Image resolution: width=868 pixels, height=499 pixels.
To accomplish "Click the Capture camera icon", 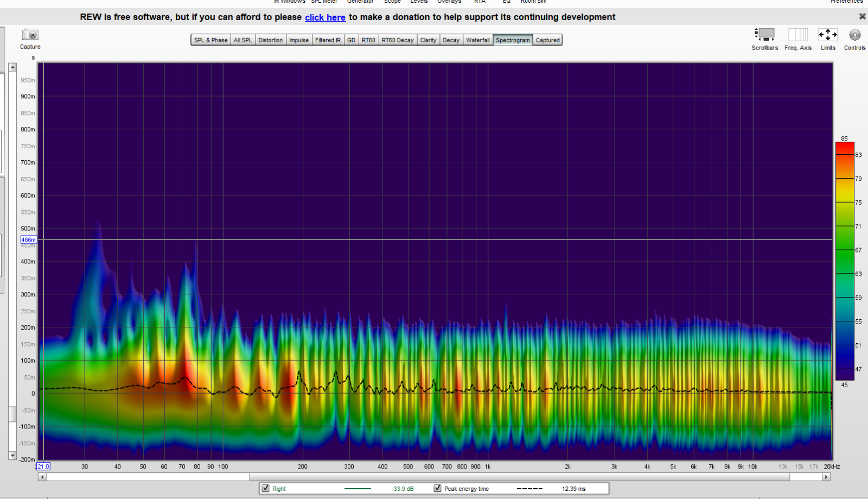I will 30,35.
